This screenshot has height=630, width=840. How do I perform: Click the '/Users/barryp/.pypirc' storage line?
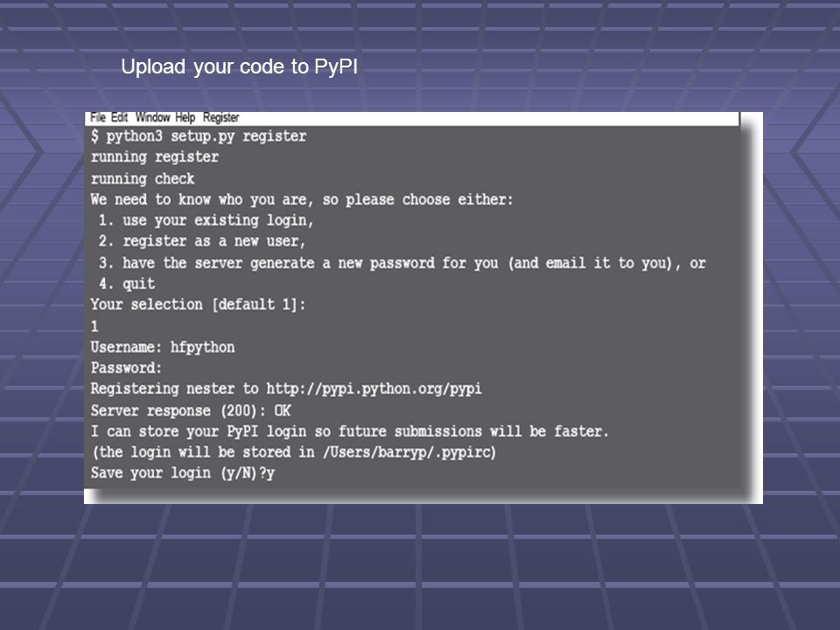click(294, 452)
